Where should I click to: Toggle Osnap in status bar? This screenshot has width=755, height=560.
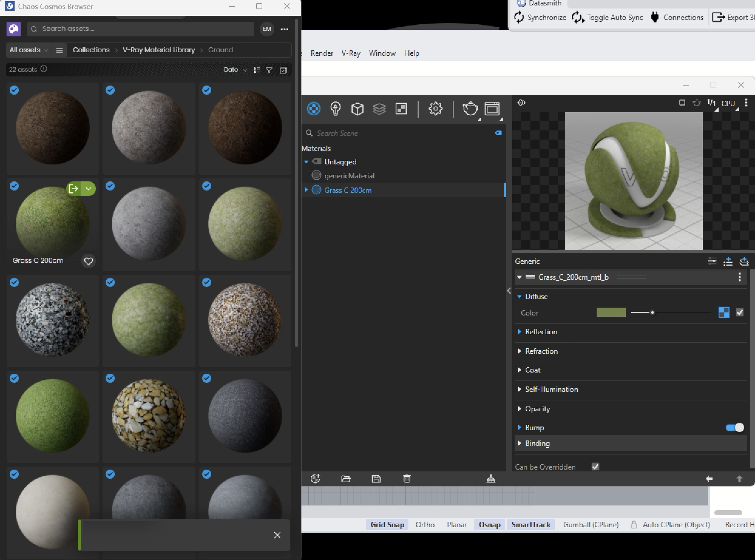pyautogui.click(x=489, y=525)
